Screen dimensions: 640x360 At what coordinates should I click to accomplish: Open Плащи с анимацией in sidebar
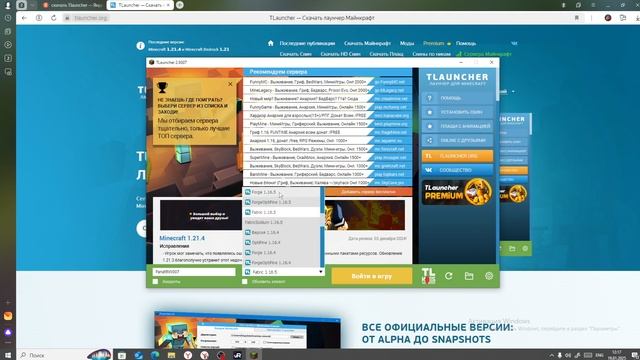457,126
